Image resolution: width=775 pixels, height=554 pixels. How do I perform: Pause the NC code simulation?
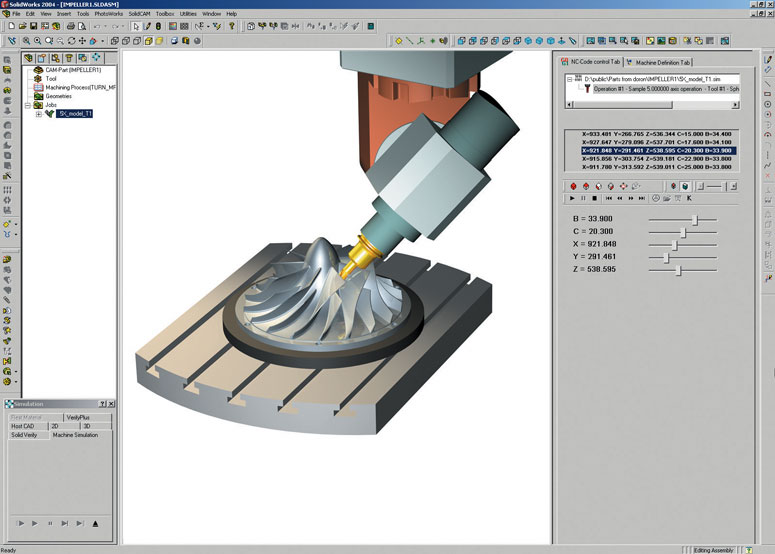point(583,198)
